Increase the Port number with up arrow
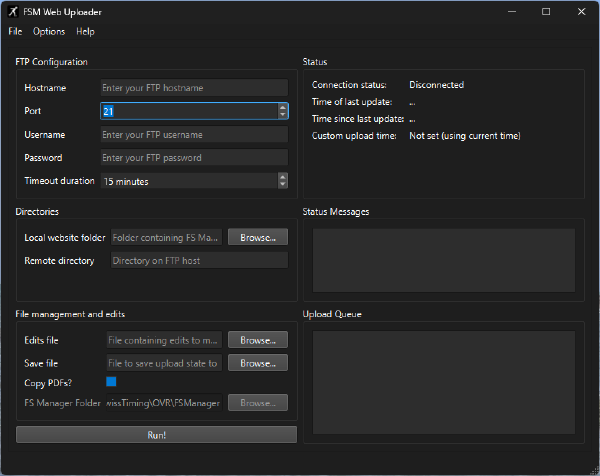The image size is (600, 476). [x=283, y=108]
